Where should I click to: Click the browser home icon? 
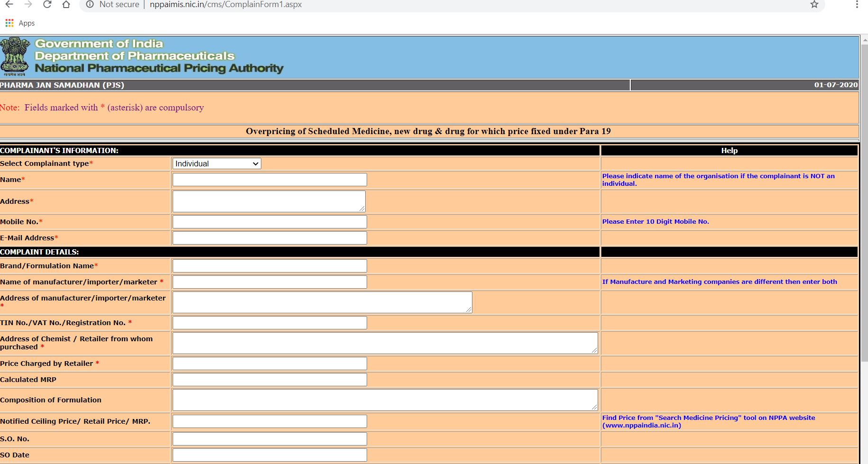pyautogui.click(x=66, y=5)
